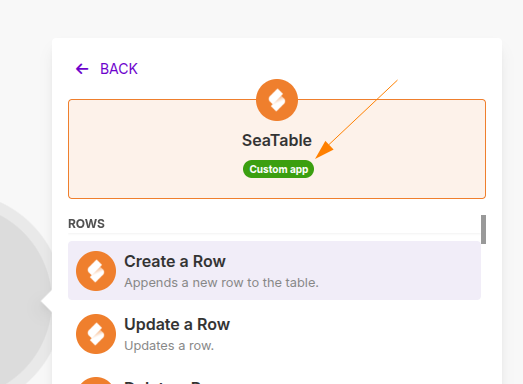Click the 'Appends a new row' description
This screenshot has height=384, width=523.
221,283
